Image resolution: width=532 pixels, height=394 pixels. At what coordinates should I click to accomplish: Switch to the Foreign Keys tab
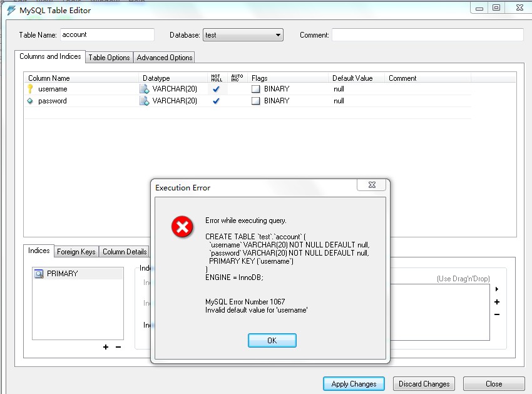point(76,252)
